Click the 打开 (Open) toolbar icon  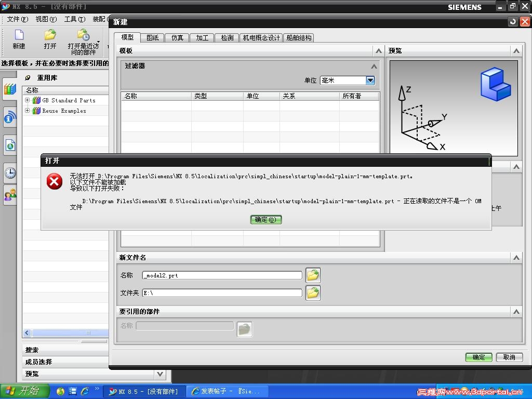coord(50,35)
